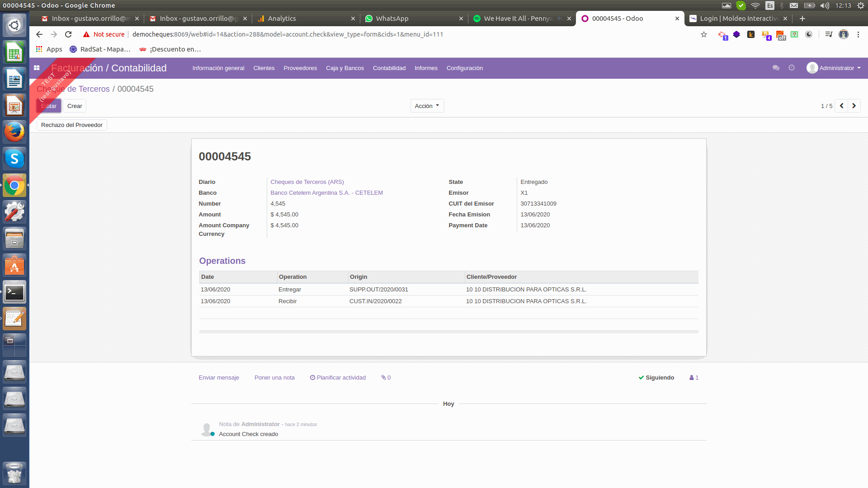The image size is (868, 488).
Task: Open RadSat - Mapa bookmark
Action: tap(100, 49)
